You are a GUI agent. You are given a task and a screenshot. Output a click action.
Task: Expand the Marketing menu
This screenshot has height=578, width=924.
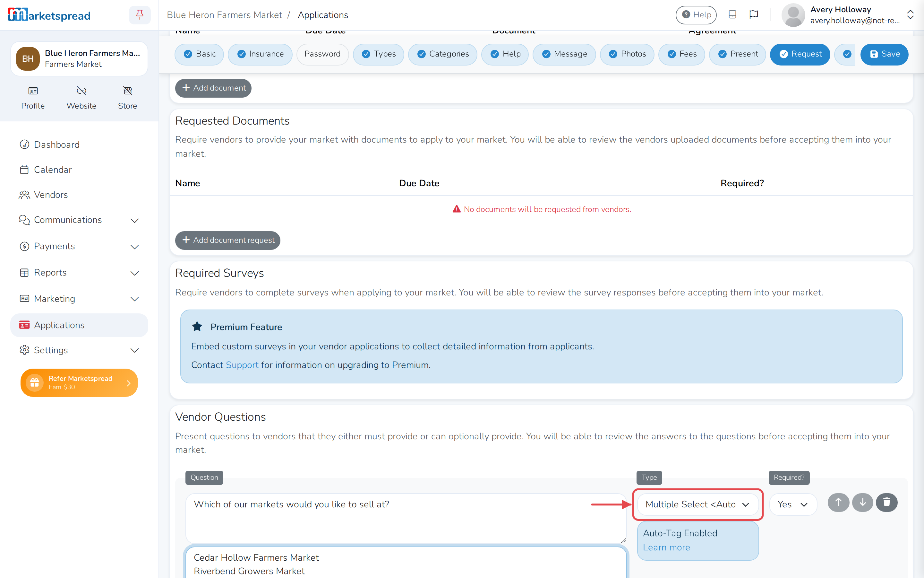click(79, 299)
